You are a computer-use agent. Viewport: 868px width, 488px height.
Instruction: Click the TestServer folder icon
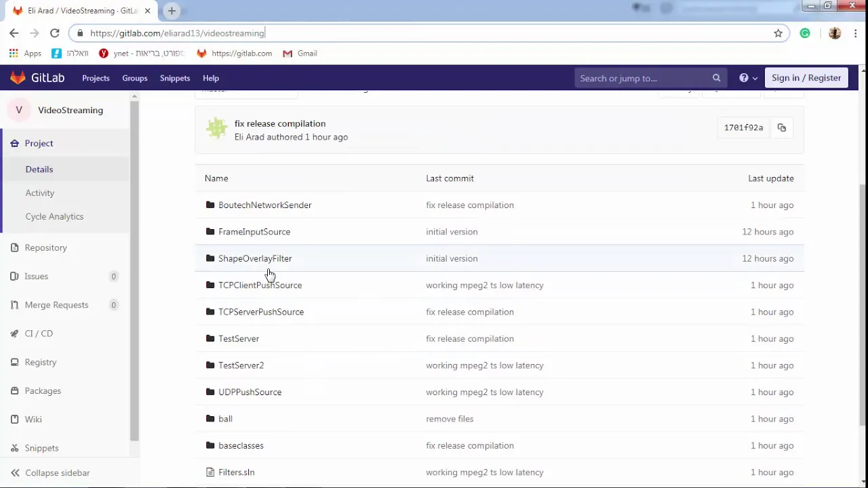(x=210, y=338)
